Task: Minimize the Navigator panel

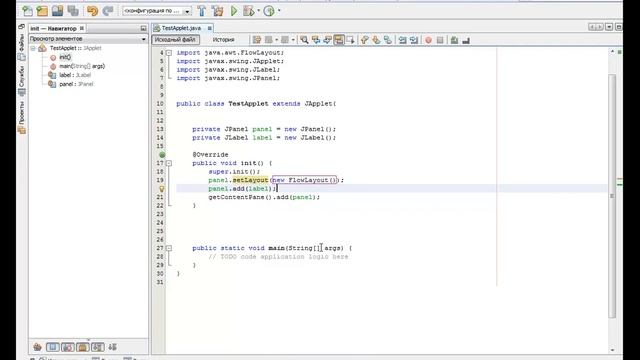Action: (x=143, y=28)
